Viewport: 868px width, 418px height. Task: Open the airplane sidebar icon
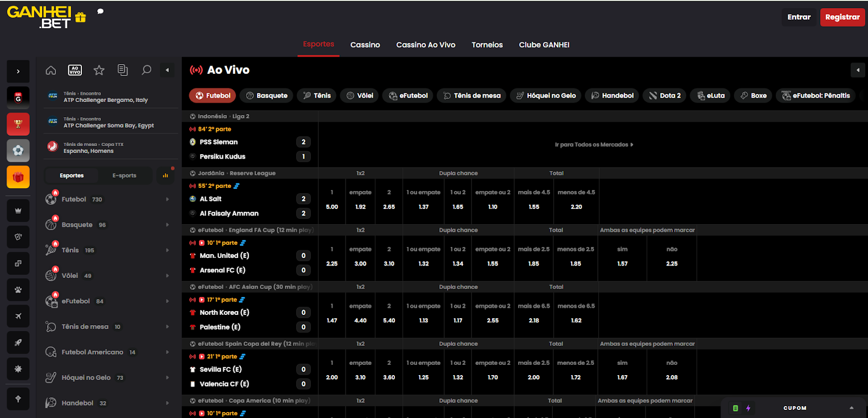pyautogui.click(x=18, y=316)
